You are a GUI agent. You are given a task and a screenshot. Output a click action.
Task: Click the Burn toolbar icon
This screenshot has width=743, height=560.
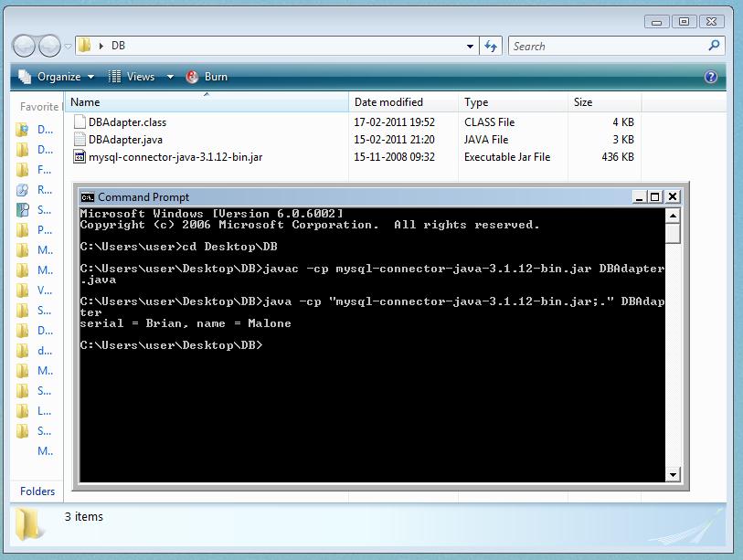pyautogui.click(x=191, y=77)
